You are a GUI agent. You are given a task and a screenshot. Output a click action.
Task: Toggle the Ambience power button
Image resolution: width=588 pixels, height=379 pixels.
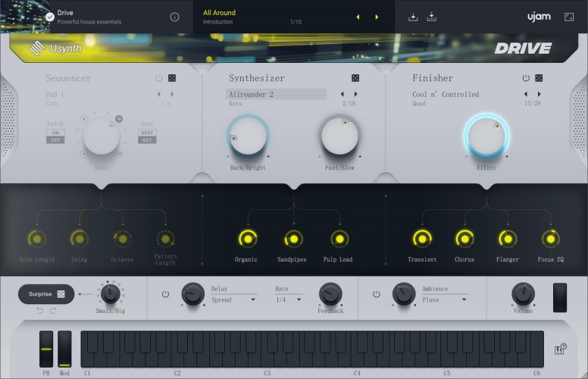click(376, 294)
